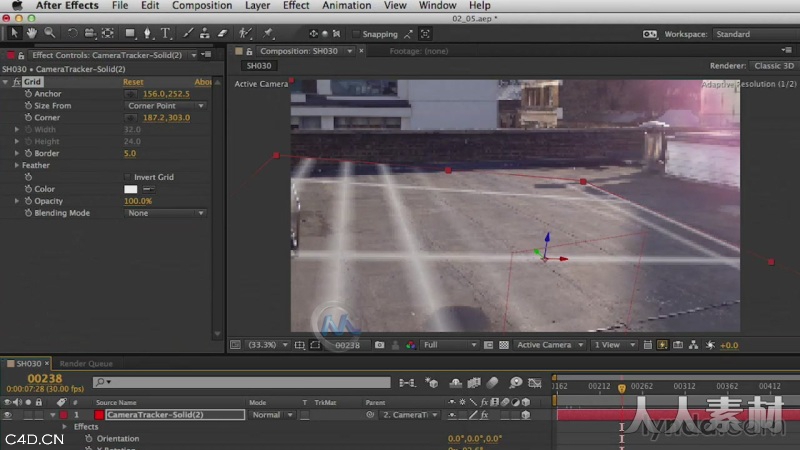Select the Rotation tool
Image resolution: width=800 pixels, height=450 pixels.
click(72, 34)
